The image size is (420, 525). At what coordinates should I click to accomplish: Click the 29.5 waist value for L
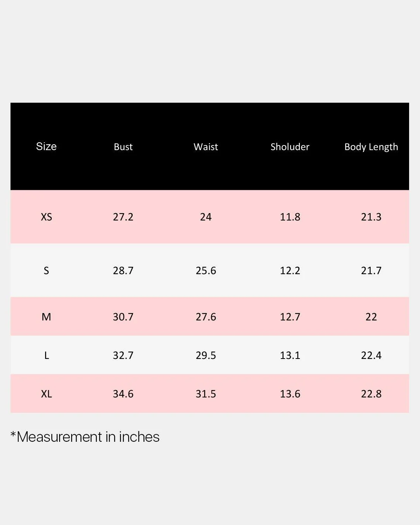[206, 355]
